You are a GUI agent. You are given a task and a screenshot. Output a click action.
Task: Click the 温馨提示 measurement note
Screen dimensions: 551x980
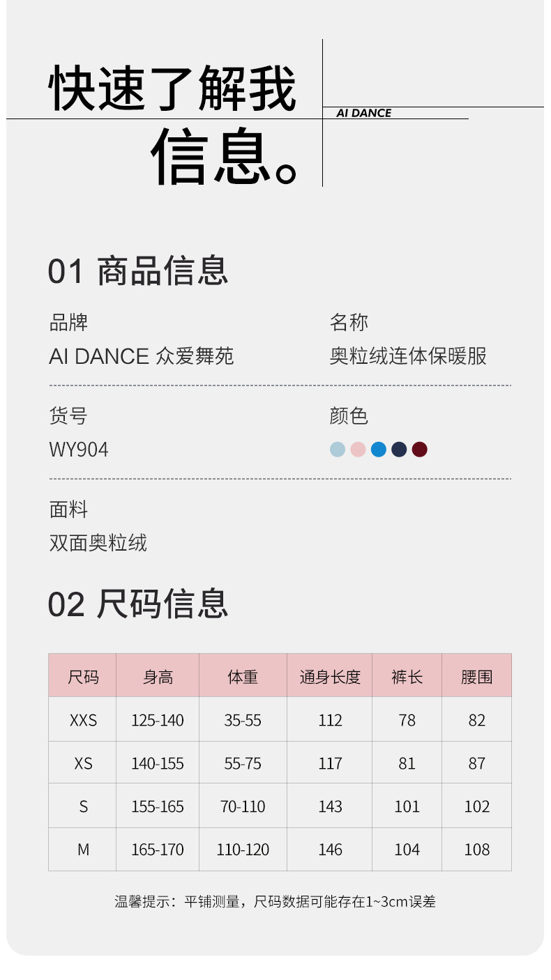tap(275, 901)
